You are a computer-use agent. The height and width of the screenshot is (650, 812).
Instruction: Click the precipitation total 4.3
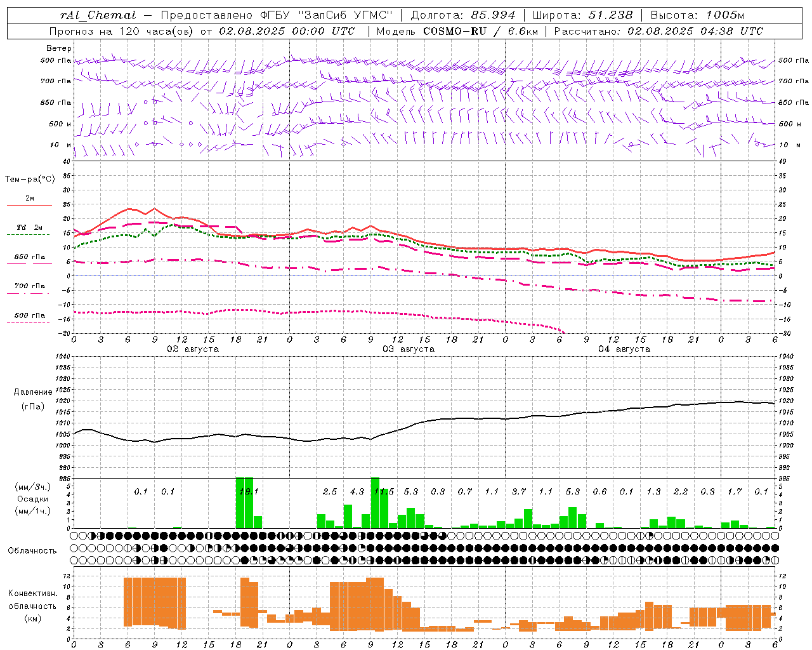[x=357, y=492]
